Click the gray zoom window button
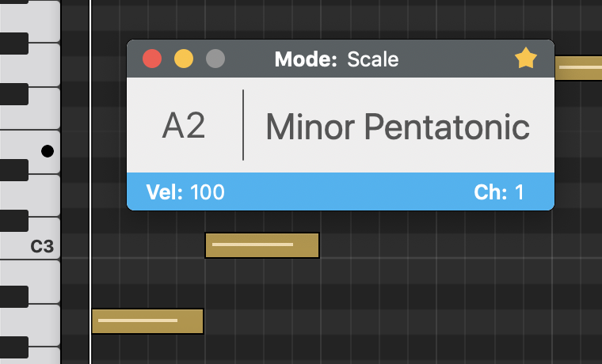This screenshot has height=364, width=602. point(215,59)
